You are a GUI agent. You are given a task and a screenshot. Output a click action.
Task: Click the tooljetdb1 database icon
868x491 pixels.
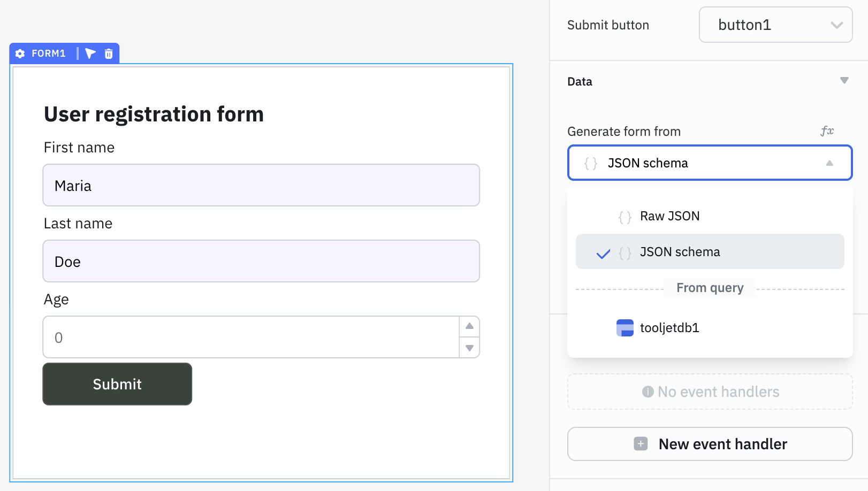(625, 327)
